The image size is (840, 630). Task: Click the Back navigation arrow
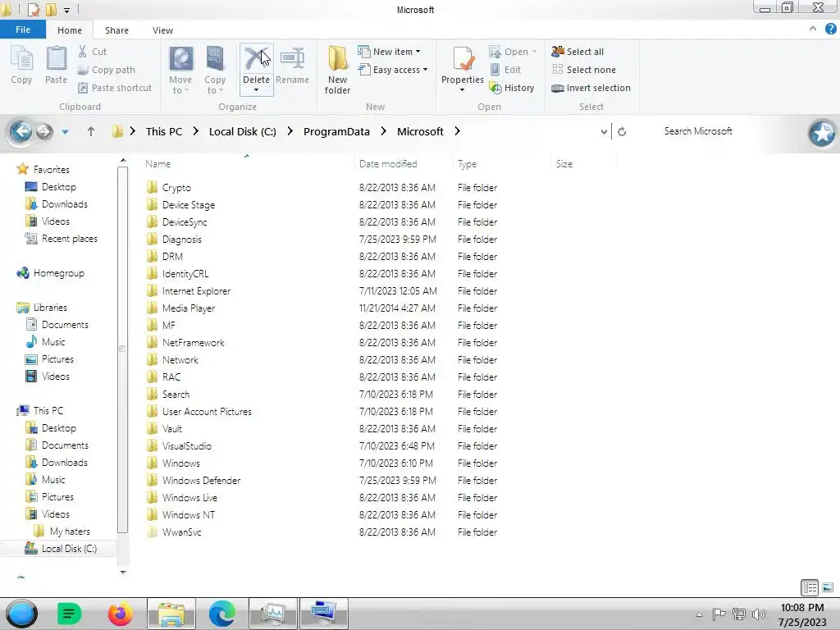[x=21, y=131]
